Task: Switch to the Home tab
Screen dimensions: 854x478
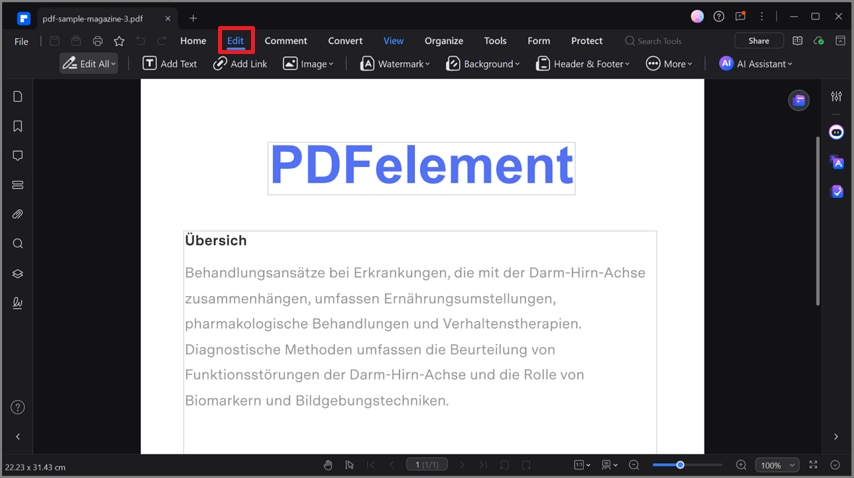Action: (x=193, y=41)
